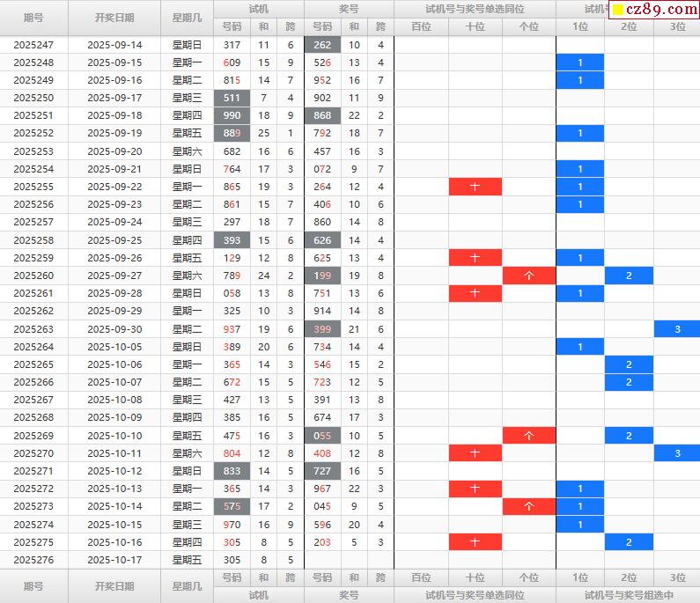Click the gray highlighted prize number 727

point(322,471)
